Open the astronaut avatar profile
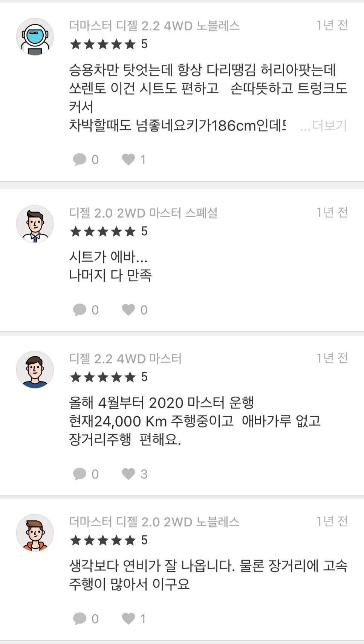This screenshot has height=644, width=364. [35, 37]
